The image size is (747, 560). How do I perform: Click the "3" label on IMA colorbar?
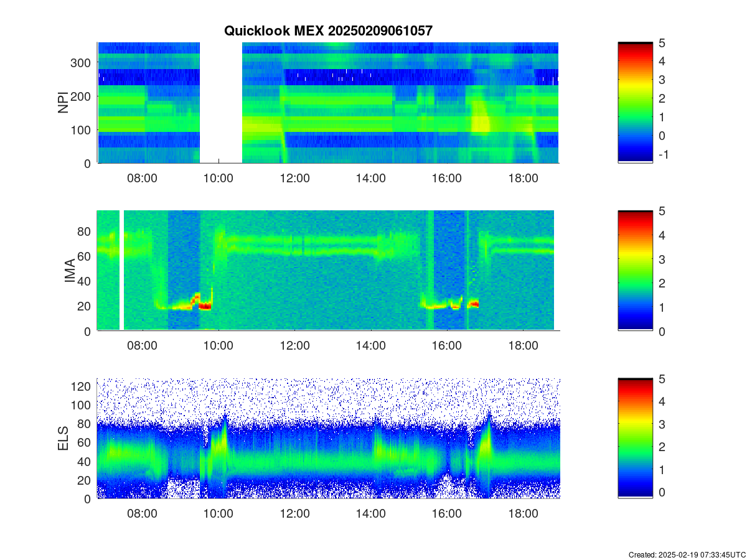coord(661,259)
